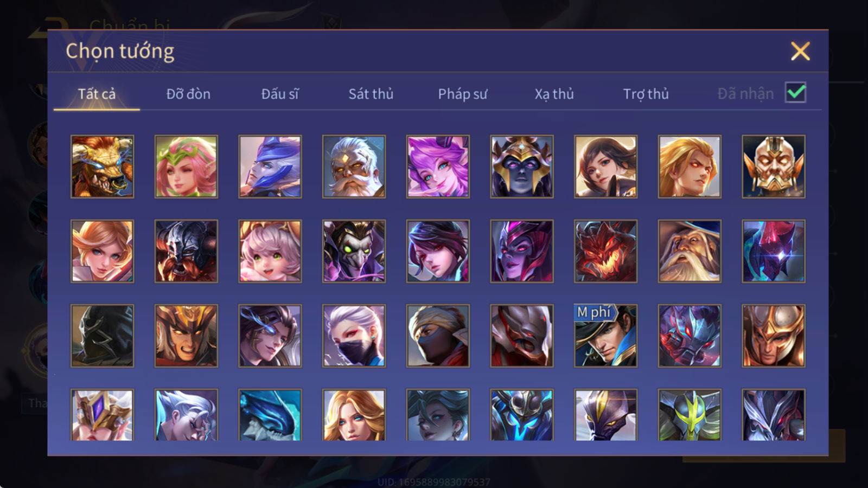Select the Tất cả tab
This screenshot has width=868, height=488.
coord(97,94)
